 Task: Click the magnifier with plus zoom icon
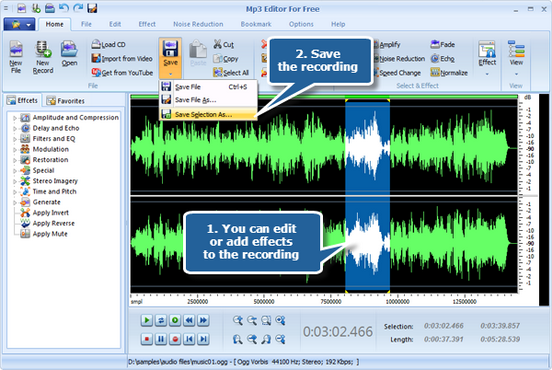coord(238,320)
